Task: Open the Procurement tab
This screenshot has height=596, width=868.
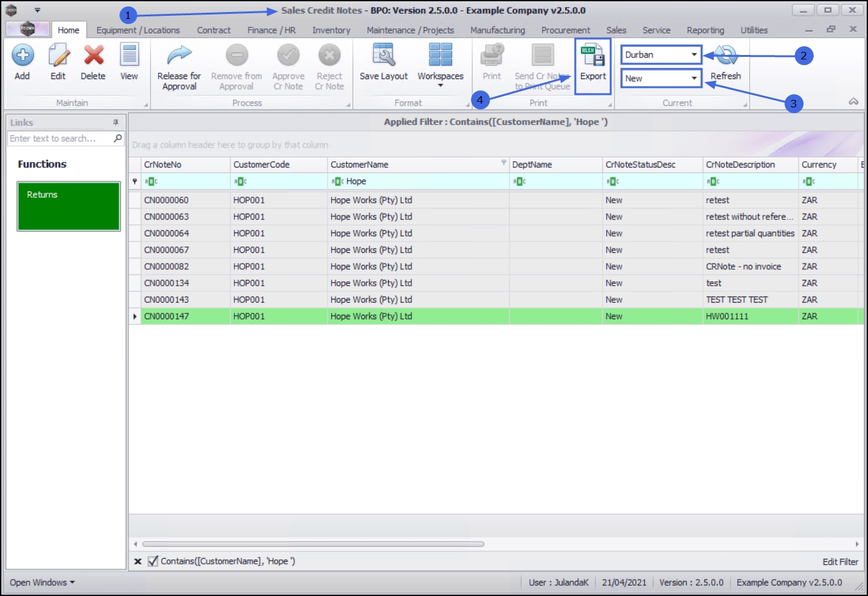Action: (x=565, y=30)
